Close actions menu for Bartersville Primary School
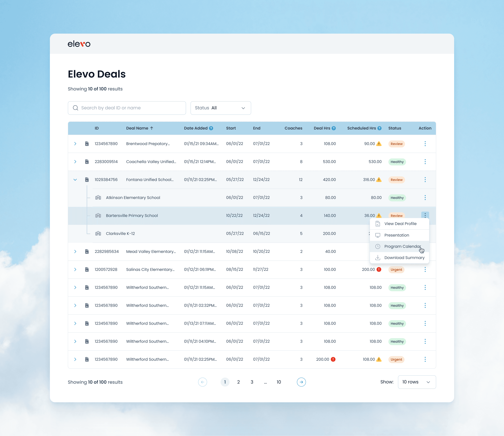This screenshot has width=504, height=436. coord(425,215)
